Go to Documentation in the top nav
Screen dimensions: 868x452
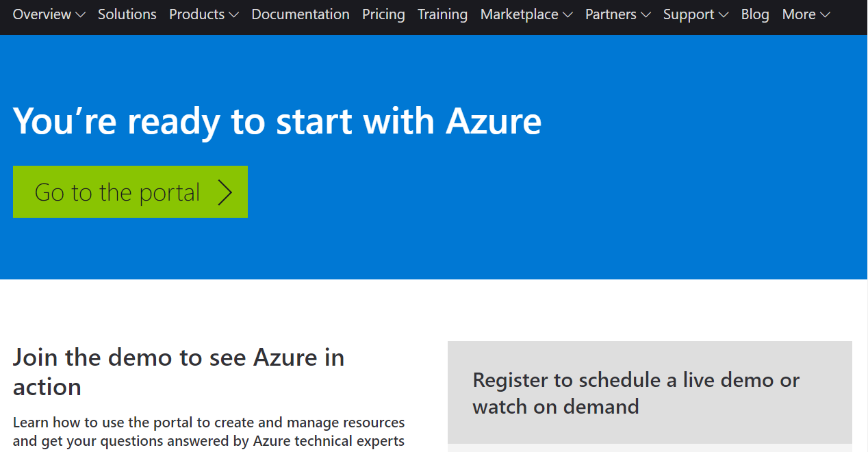coord(301,14)
